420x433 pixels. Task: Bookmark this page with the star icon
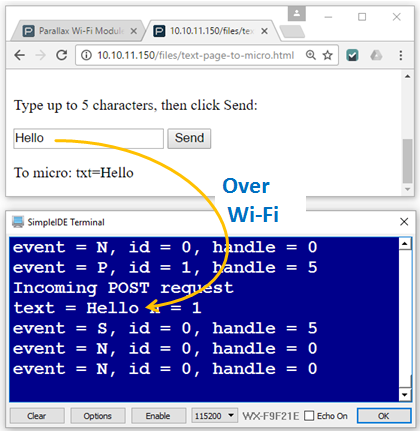pyautogui.click(x=328, y=55)
